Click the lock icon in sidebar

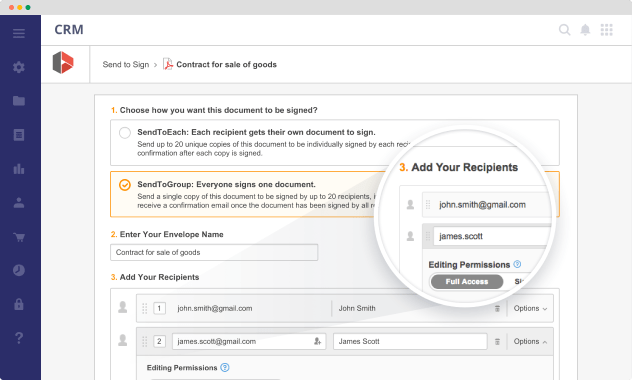pyautogui.click(x=19, y=304)
